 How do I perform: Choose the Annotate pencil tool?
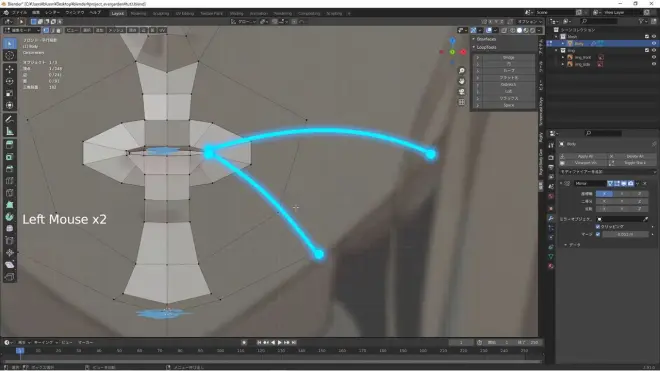pos(10,120)
